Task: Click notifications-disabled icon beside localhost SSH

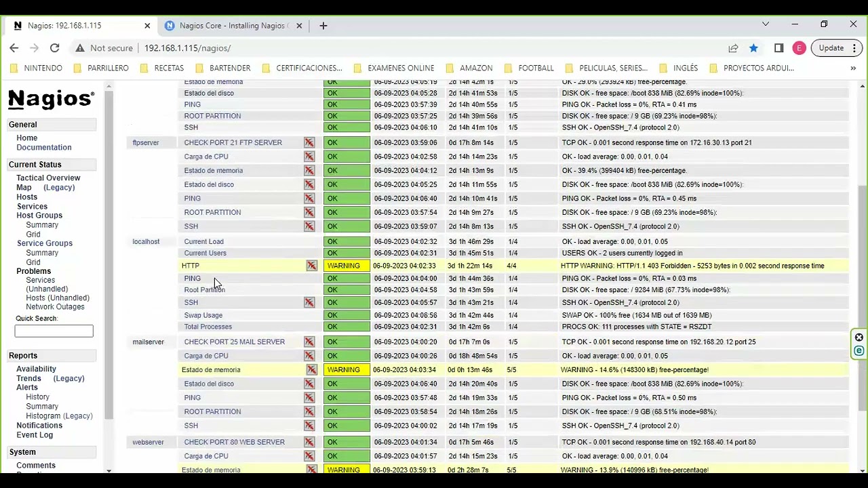Action: (309, 302)
